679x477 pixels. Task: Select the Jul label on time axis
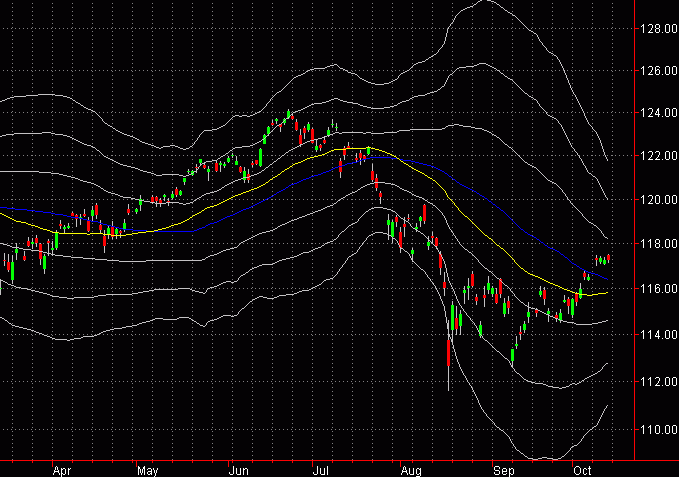click(321, 471)
